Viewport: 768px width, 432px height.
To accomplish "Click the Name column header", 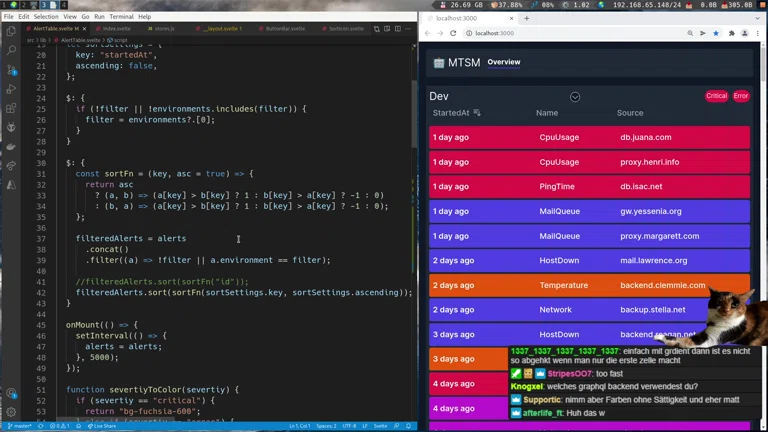I will click(x=547, y=113).
